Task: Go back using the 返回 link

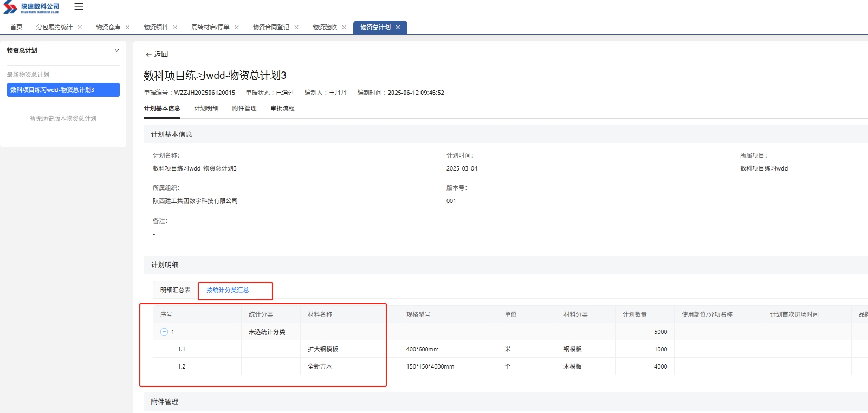Action: point(157,54)
